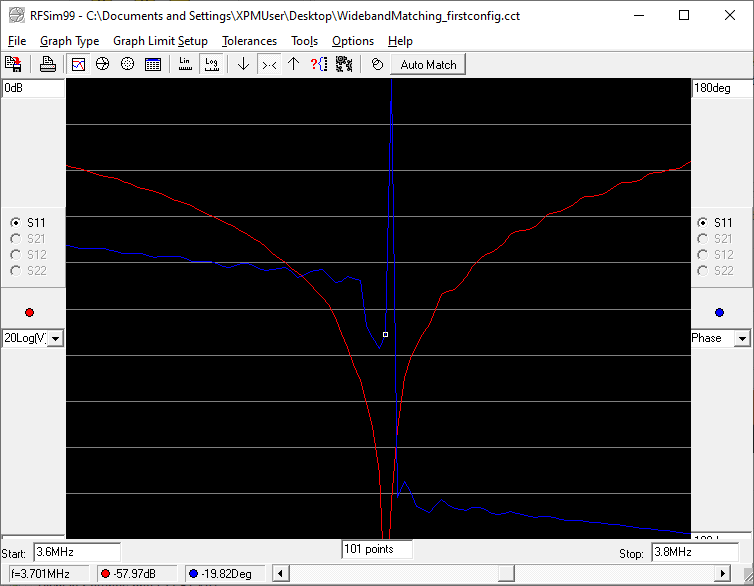Screen dimensions: 754x586
Task: Click the frequency marker scrollbar thumb
Action: click(507, 574)
